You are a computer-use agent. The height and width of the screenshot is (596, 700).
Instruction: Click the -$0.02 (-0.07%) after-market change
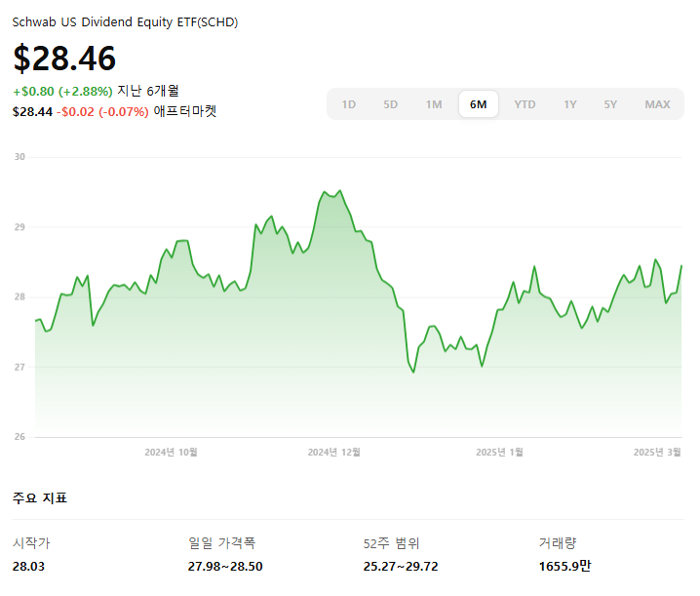pyautogui.click(x=102, y=112)
